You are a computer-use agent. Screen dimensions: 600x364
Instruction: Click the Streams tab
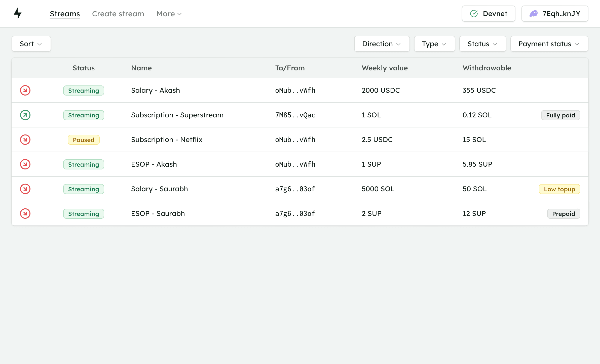point(65,14)
